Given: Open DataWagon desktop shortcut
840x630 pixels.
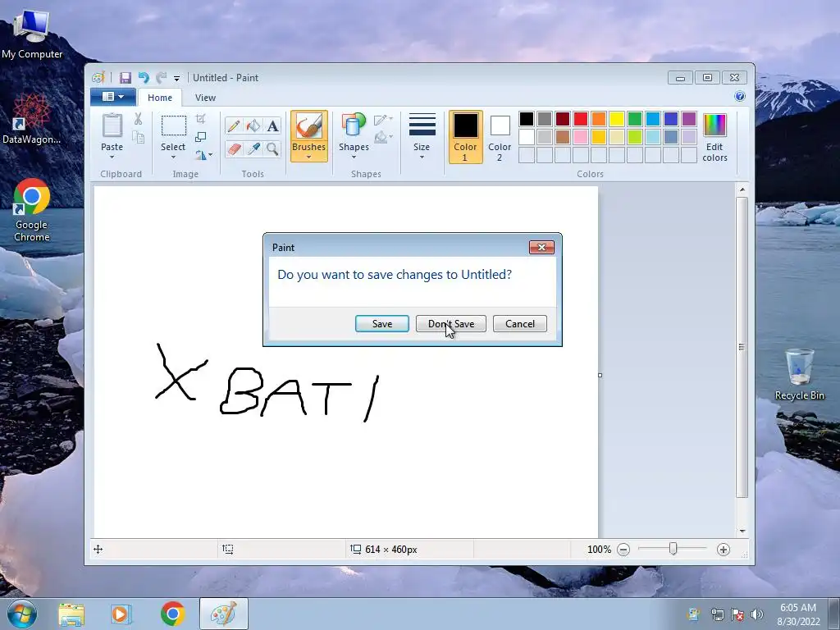Looking at the screenshot, I should pos(32,119).
